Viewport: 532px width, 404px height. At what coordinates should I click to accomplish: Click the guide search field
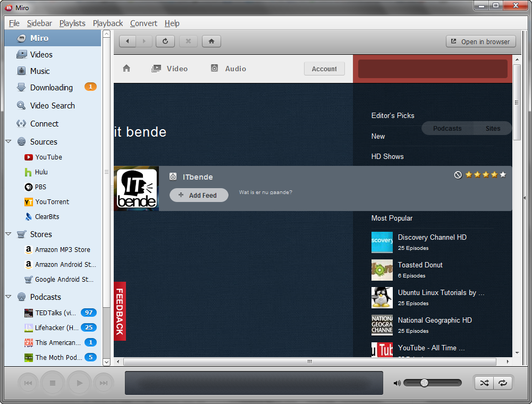(433, 69)
